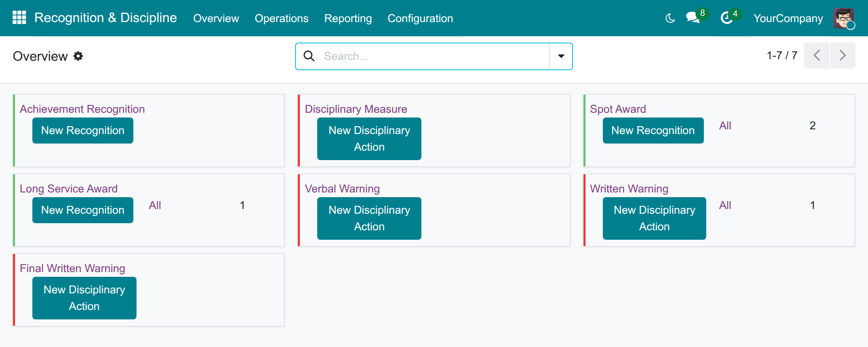Click New Disciplinary Action in Written Warning card
This screenshot has width=868, height=347.
coord(655,218)
